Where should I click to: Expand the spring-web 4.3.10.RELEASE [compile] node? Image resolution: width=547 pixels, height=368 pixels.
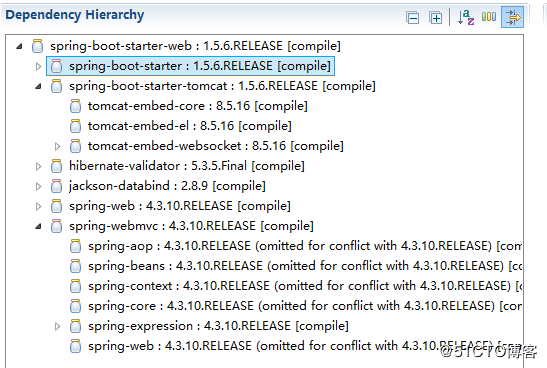point(38,206)
